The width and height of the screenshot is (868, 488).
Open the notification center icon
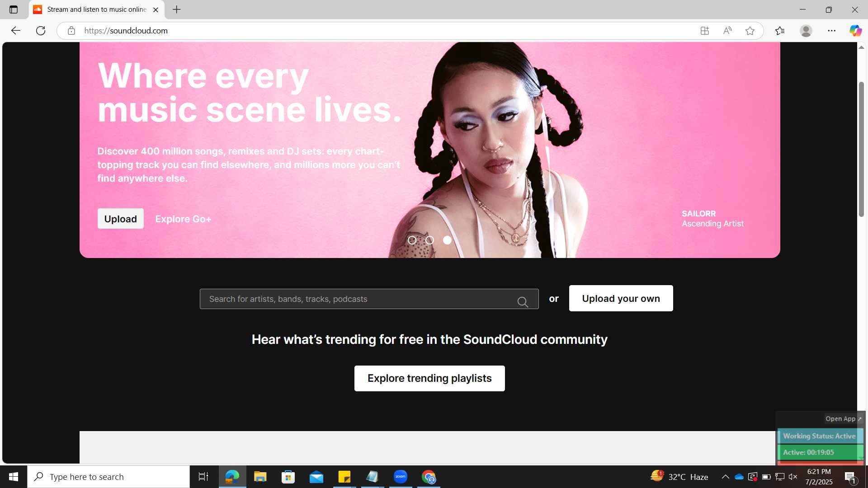pos(850,477)
